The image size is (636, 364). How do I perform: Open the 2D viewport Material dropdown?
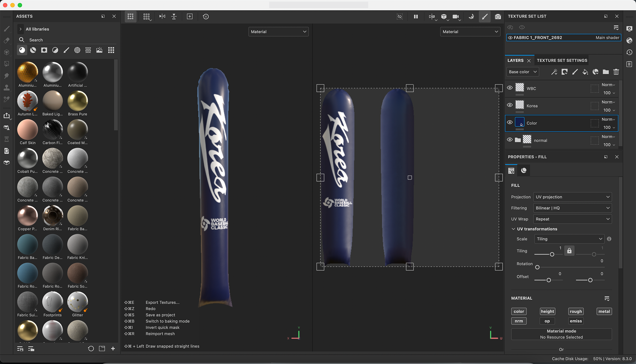coord(470,32)
